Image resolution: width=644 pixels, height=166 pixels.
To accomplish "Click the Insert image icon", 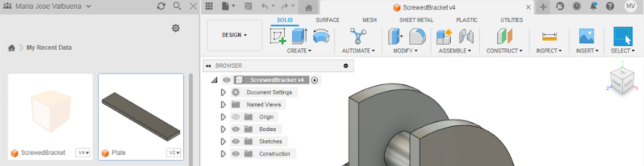I will pyautogui.click(x=586, y=36).
